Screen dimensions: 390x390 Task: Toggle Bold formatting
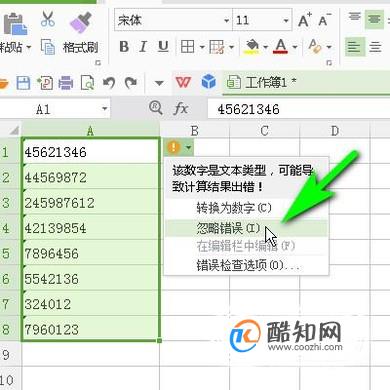click(124, 47)
